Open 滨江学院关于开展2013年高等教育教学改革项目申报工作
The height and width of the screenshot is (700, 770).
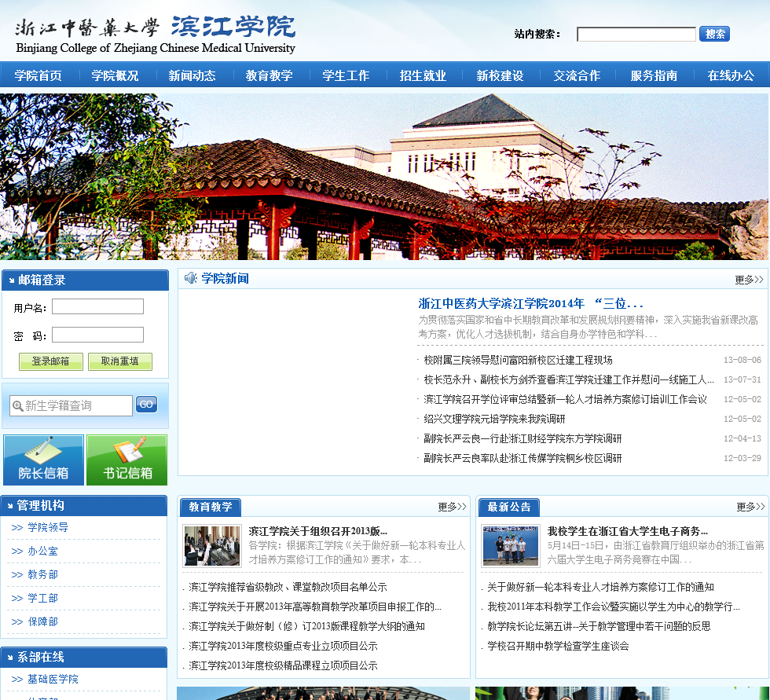[315, 607]
